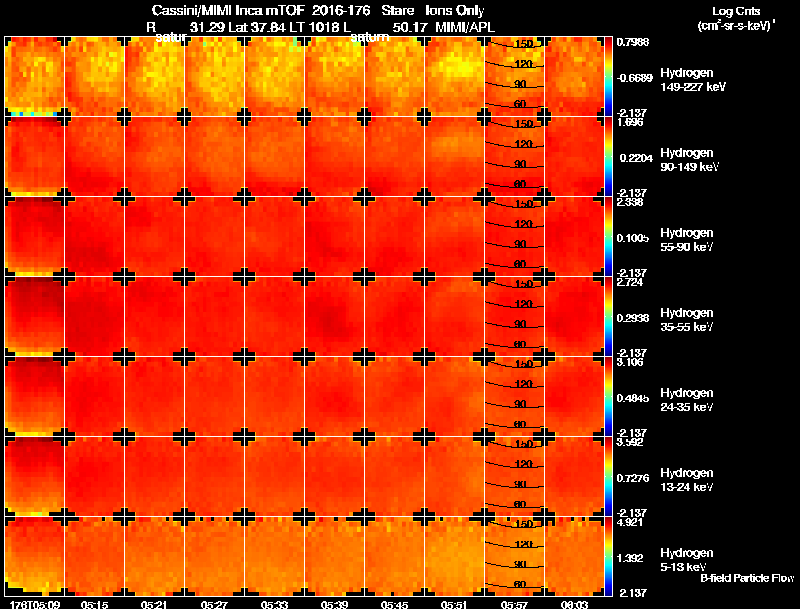Click the 'Ions Only' header text
The height and width of the screenshot is (609, 800).
click(454, 11)
